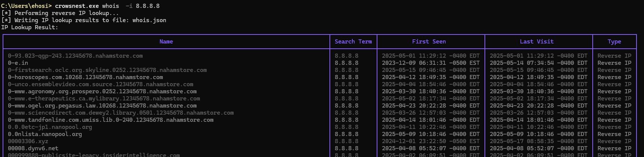Select 'Reverse IP' type in 0-www.ogel.org row
Image resolution: width=644 pixels, height=157 pixels.
point(614,106)
